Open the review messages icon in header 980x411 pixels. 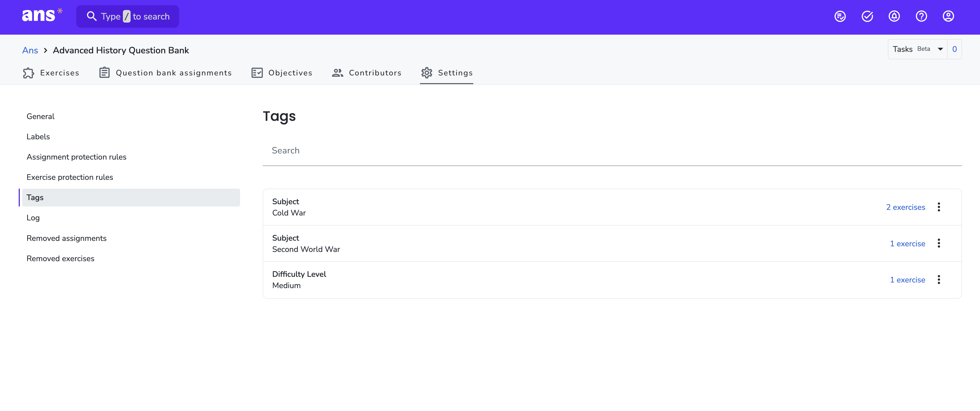840,16
